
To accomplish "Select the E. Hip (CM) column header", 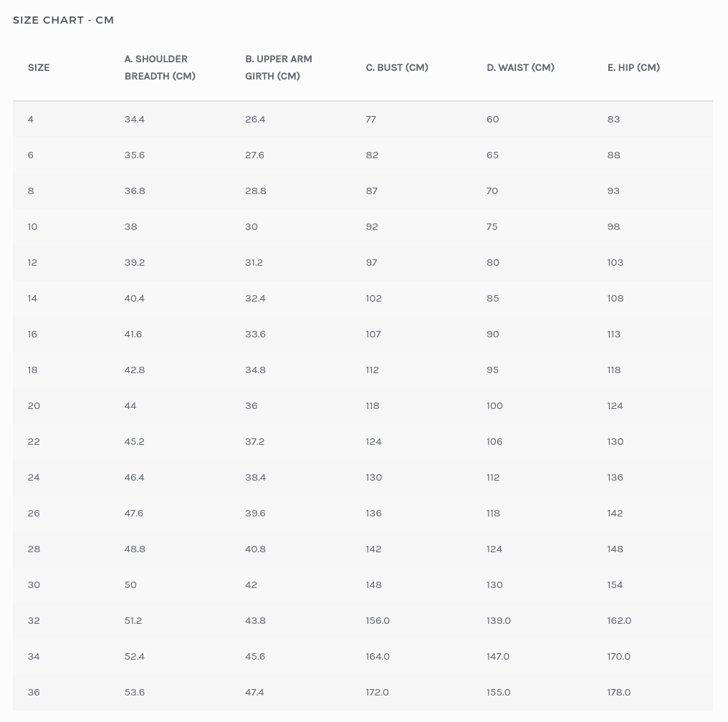I will click(633, 67).
